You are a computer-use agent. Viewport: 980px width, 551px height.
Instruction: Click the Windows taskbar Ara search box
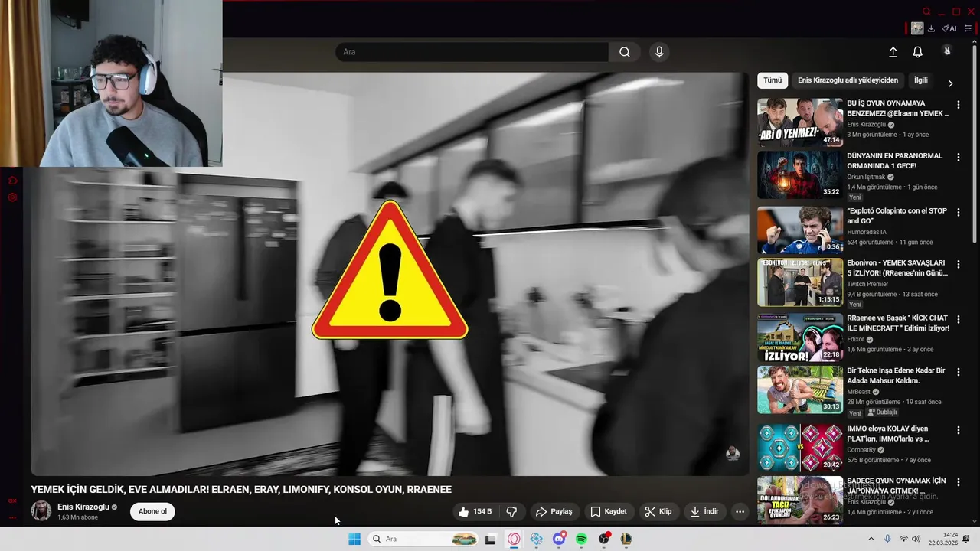coord(423,539)
